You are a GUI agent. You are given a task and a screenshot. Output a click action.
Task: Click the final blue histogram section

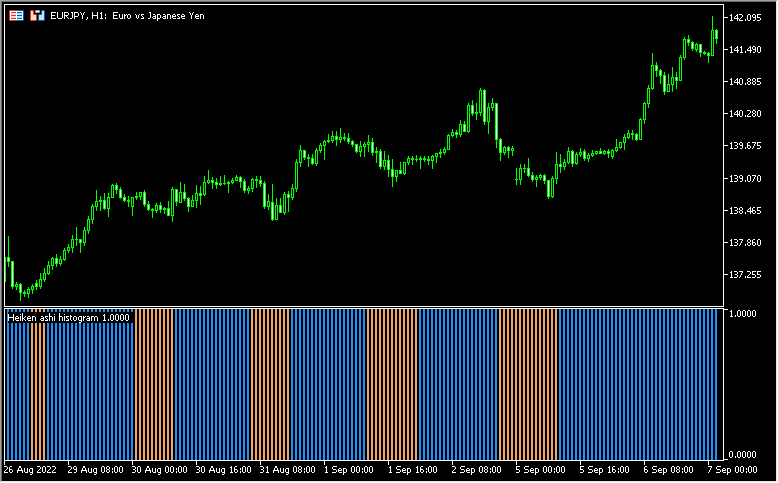coord(638,385)
